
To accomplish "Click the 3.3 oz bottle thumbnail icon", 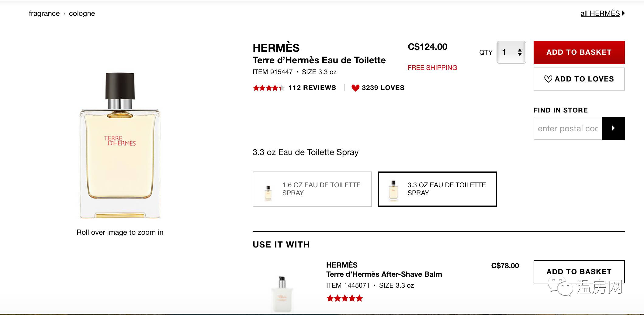I will pos(393,190).
